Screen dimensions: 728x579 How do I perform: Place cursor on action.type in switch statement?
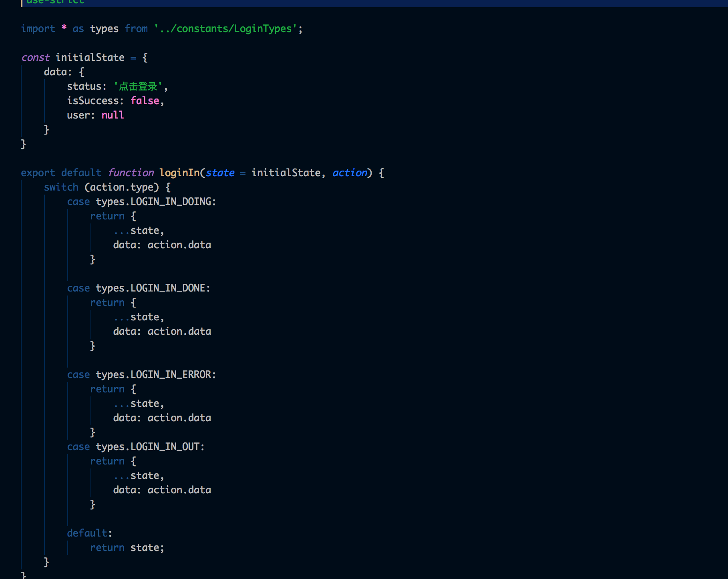point(122,187)
